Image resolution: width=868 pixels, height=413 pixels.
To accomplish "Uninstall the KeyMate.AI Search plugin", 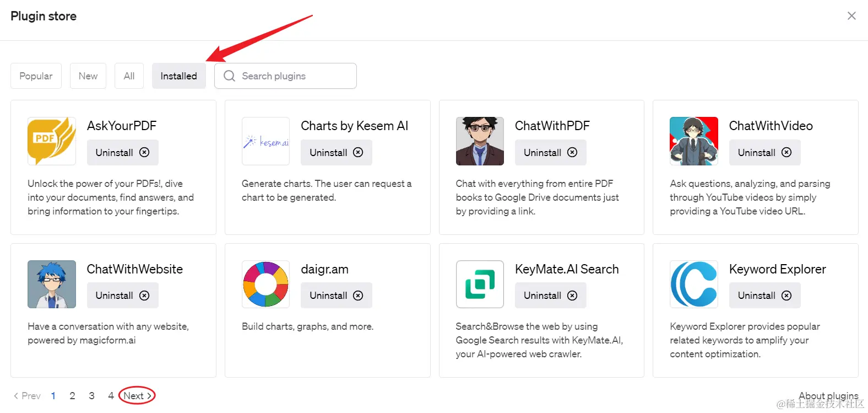I will [x=550, y=296].
